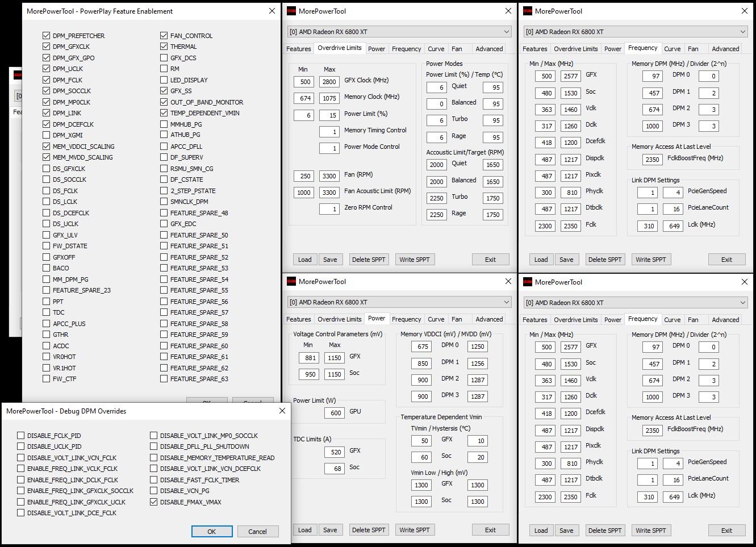This screenshot has width=756, height=547.
Task: Uncheck TEMP_DEPENDENT_VMIN
Action: [x=164, y=113]
